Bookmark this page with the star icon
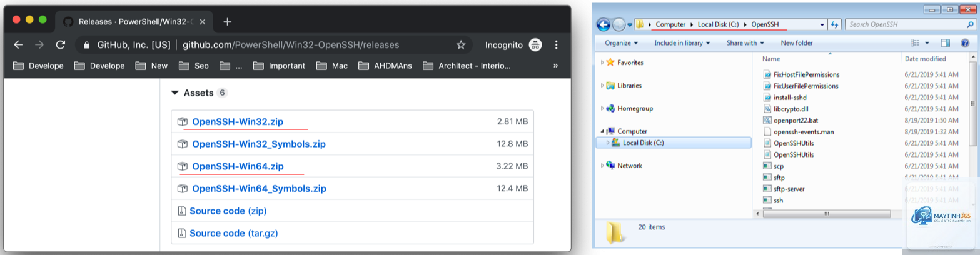The width and height of the screenshot is (980, 255). click(461, 45)
